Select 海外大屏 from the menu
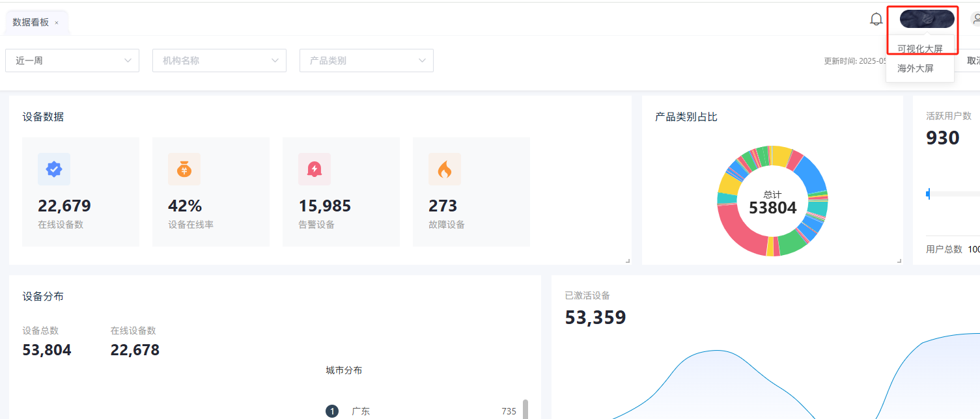 point(916,68)
